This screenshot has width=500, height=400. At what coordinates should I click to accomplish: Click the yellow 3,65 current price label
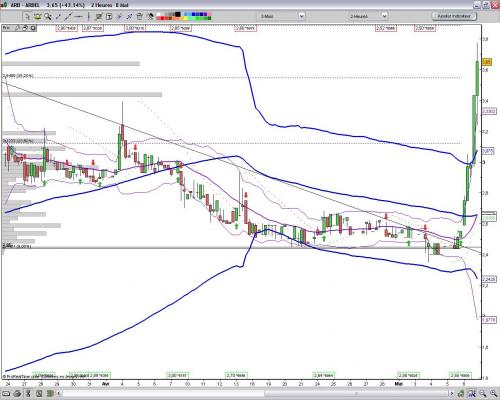click(487, 62)
